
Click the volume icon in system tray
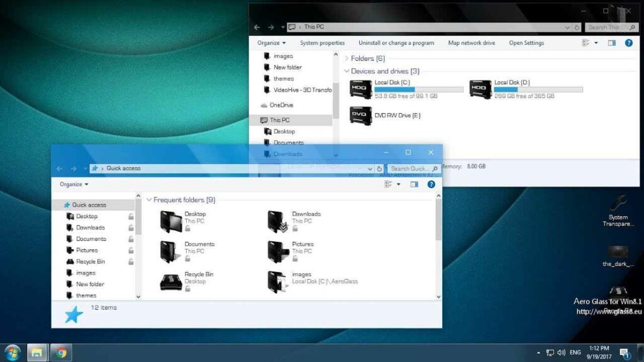tap(562, 352)
